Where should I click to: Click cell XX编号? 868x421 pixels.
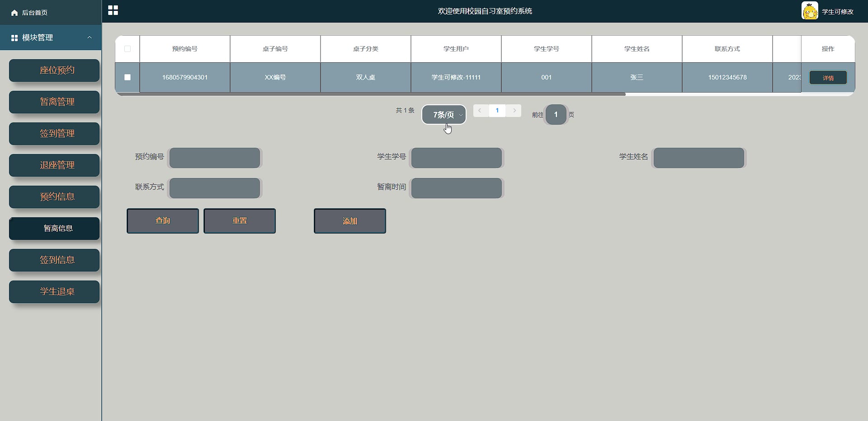pyautogui.click(x=275, y=77)
